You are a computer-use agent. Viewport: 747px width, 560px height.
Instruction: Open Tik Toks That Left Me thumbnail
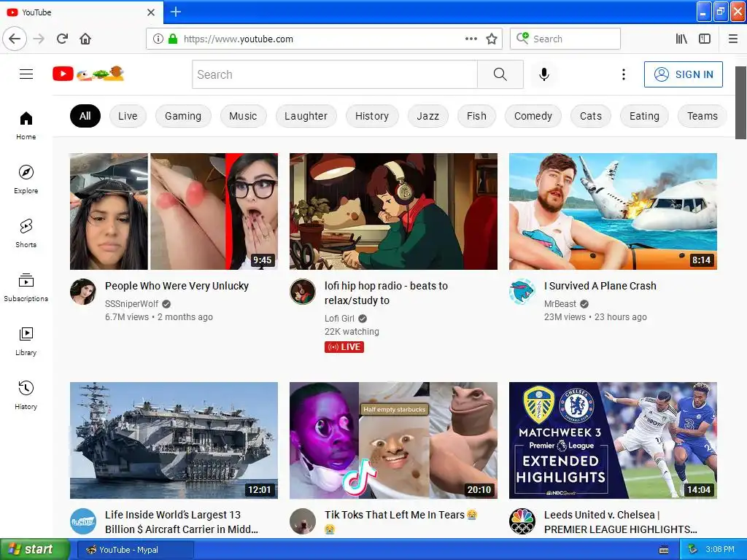tap(393, 440)
